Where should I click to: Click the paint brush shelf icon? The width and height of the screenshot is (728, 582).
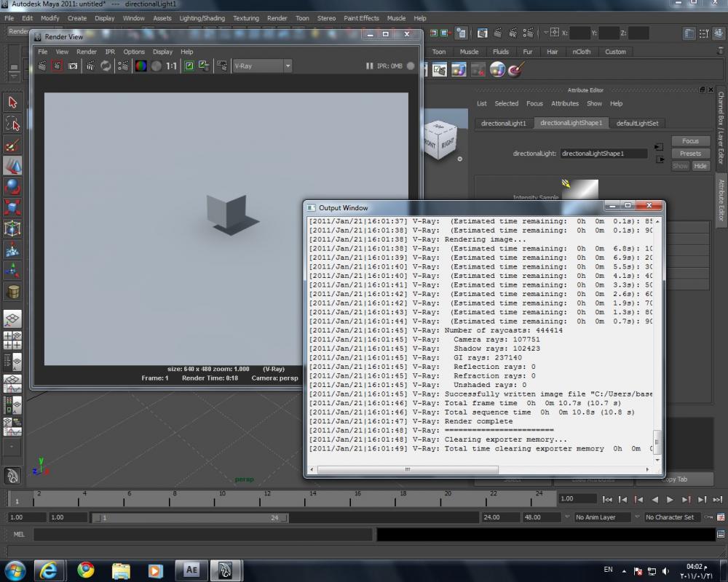[516, 70]
